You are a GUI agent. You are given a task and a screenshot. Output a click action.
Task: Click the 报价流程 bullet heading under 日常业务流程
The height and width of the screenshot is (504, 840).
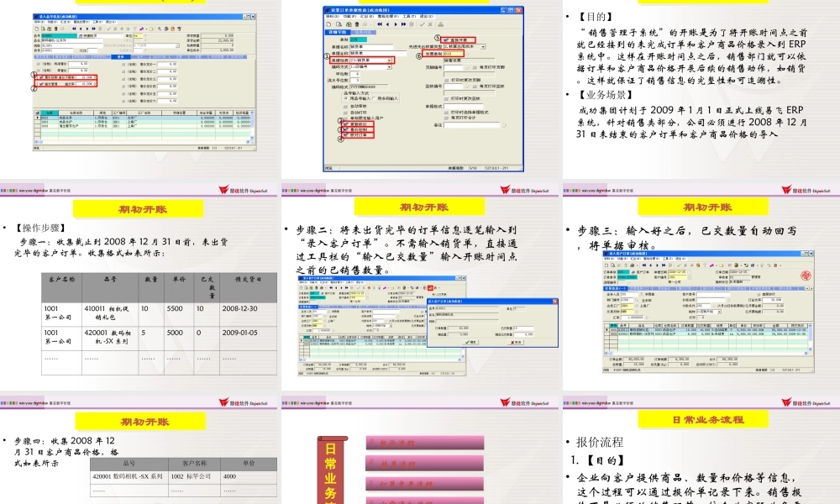point(600,442)
